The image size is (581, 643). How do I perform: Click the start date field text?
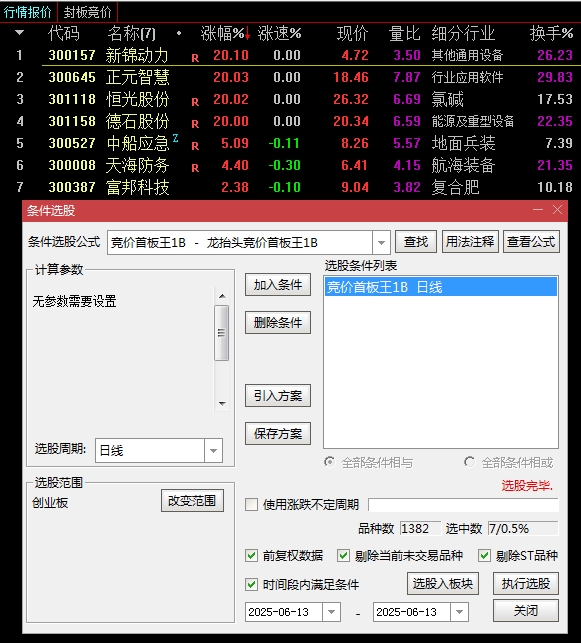point(278,612)
